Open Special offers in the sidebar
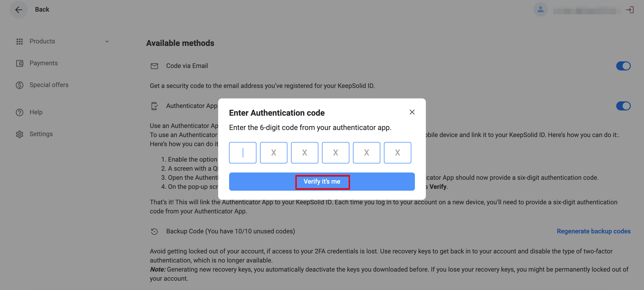This screenshot has height=290, width=644. point(49,85)
